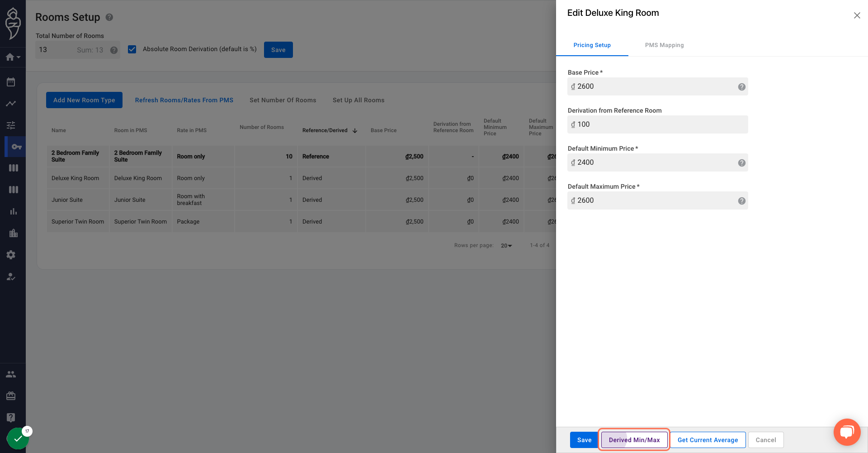Sort by Reference/Derived column arrow
Screen dimensions: 868x453
pyautogui.click(x=355, y=131)
